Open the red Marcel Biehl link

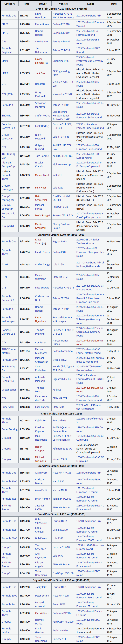(42, 175)
